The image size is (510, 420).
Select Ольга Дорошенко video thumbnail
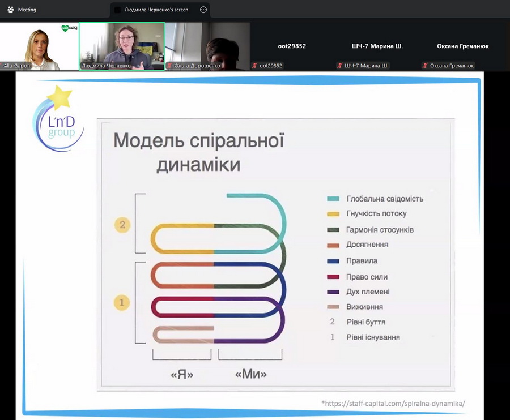207,46
